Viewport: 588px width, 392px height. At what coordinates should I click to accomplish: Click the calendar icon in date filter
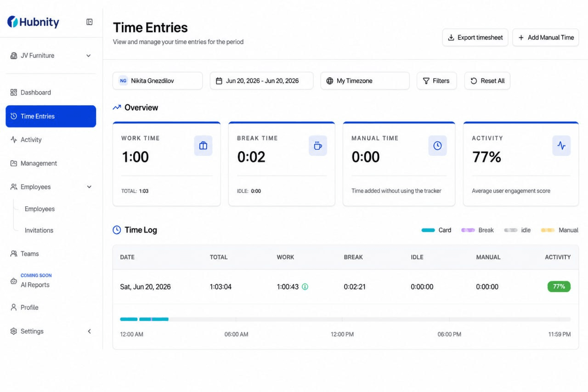(219, 81)
